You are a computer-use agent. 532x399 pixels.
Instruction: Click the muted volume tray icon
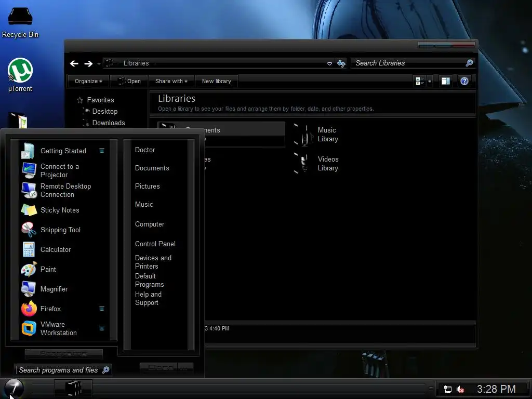(x=460, y=389)
